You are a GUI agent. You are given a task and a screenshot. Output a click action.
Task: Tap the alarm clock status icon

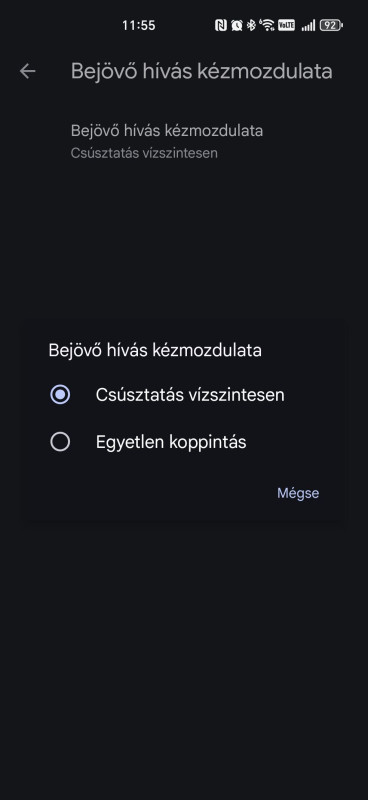point(236,25)
